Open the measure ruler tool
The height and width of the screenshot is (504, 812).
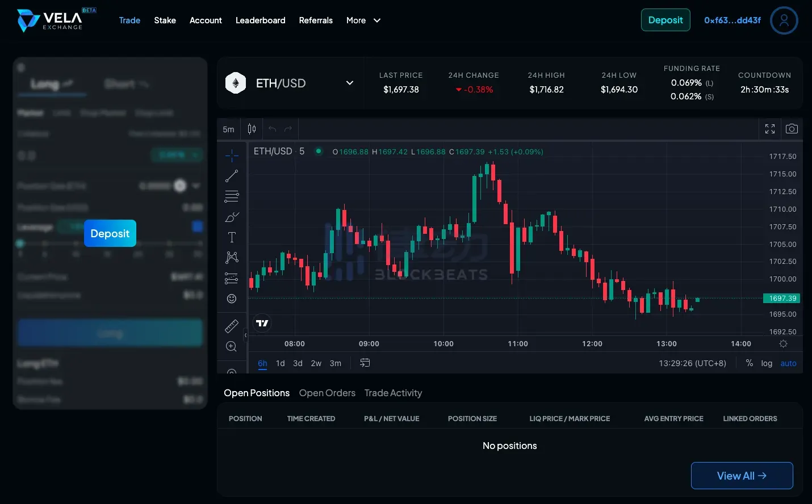point(232,326)
